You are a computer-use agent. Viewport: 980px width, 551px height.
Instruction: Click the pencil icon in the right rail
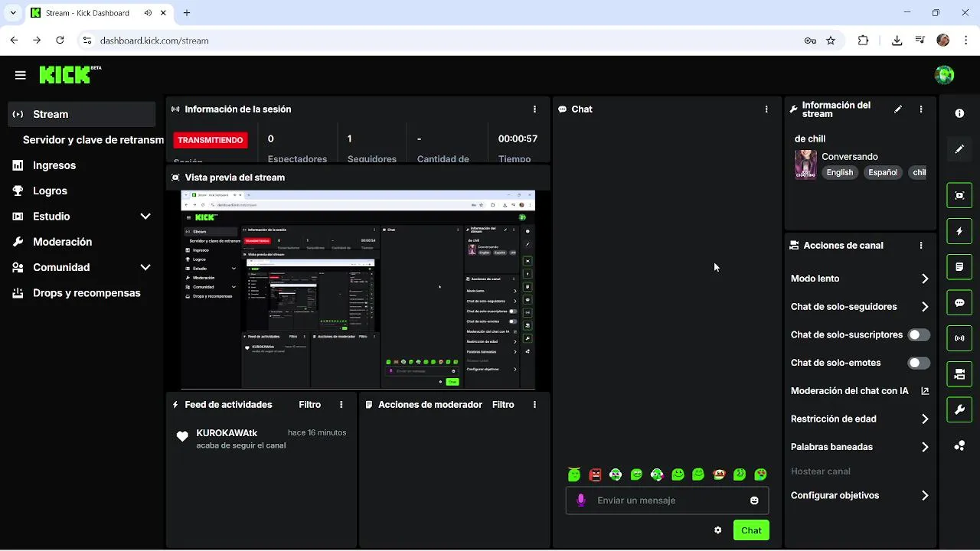(x=959, y=149)
